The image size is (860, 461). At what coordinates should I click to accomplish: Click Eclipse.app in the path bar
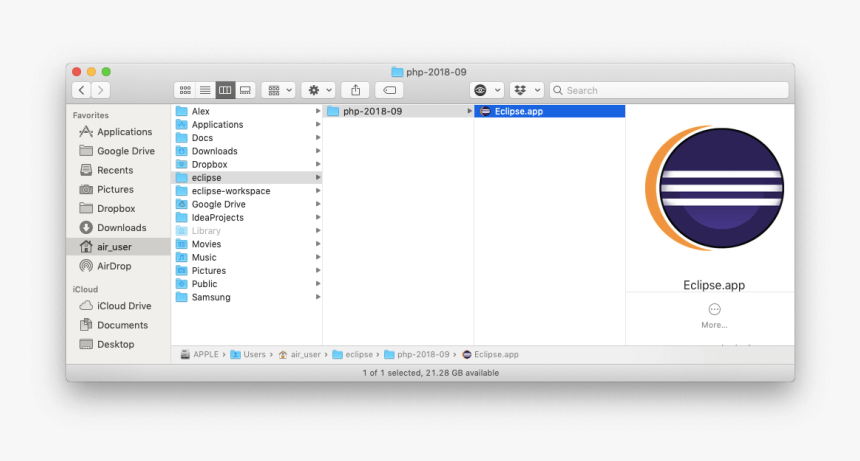[490, 355]
